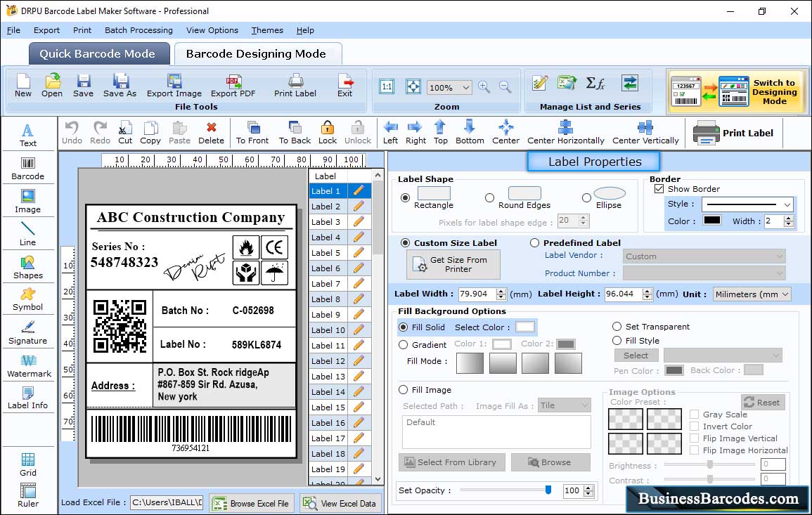Select the Round Edges label shape
The image size is (812, 515).
pos(489,197)
